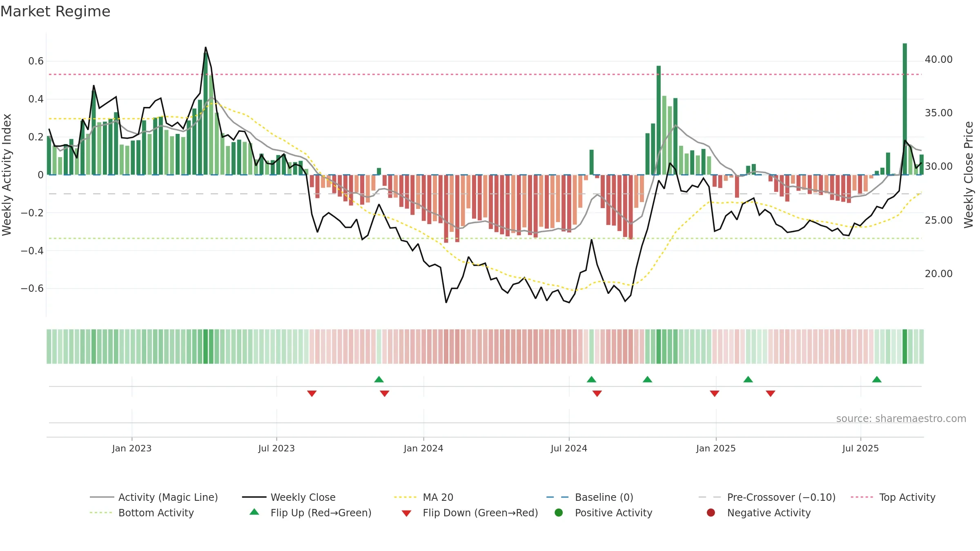Click the dark green heatmap cell under the 2025 peak
The width and height of the screenshot is (980, 551).
point(905,347)
